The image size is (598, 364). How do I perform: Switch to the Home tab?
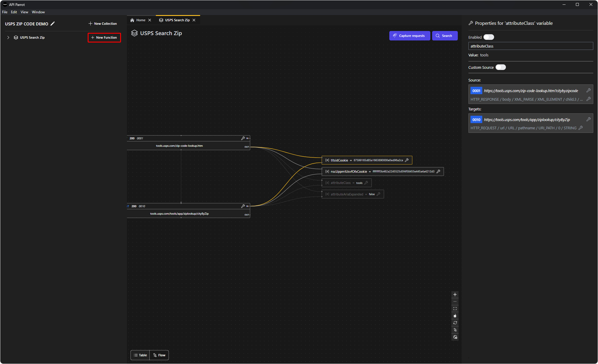click(141, 20)
